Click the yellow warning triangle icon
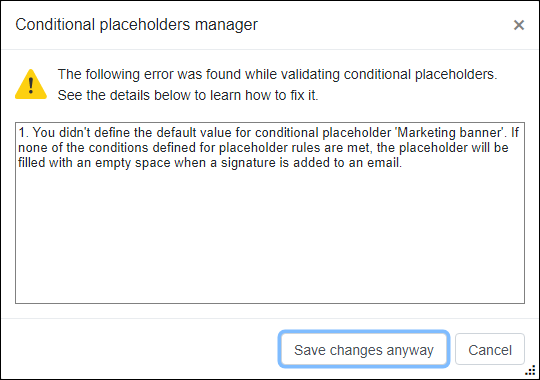The height and width of the screenshot is (380, 540). [31, 84]
